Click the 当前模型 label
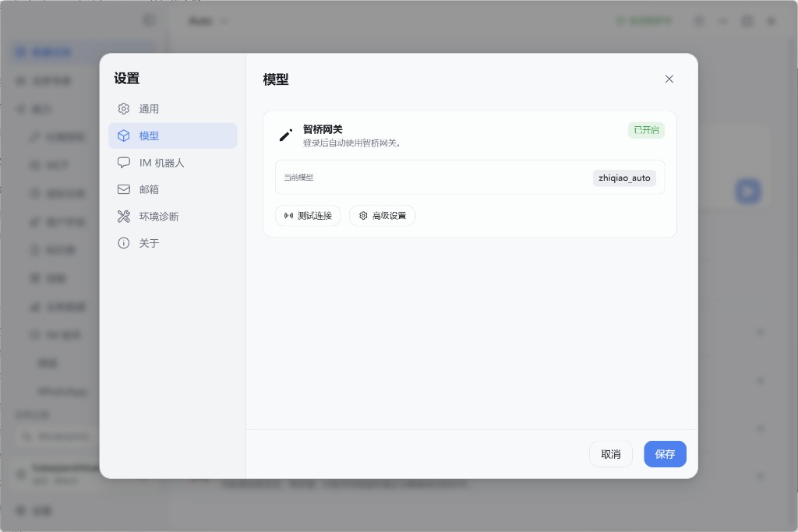The height and width of the screenshot is (532, 798). pos(298,178)
